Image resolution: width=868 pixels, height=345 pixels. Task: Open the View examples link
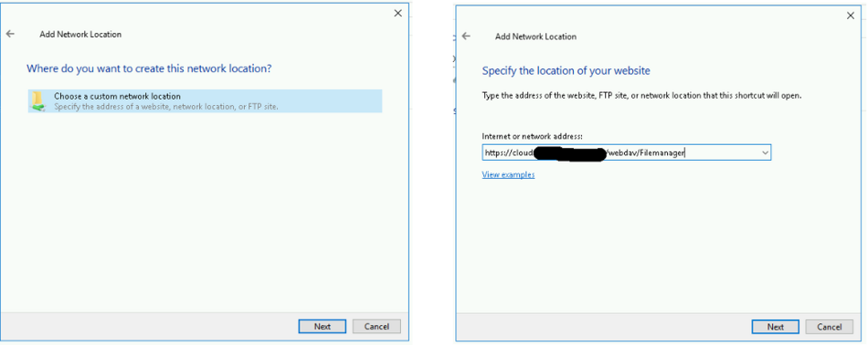(508, 174)
